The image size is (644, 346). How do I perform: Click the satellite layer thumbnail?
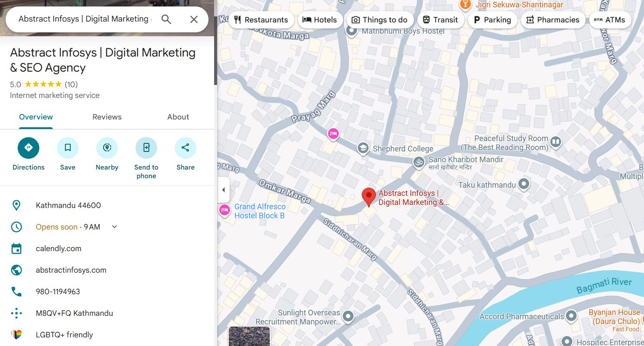tap(249, 337)
